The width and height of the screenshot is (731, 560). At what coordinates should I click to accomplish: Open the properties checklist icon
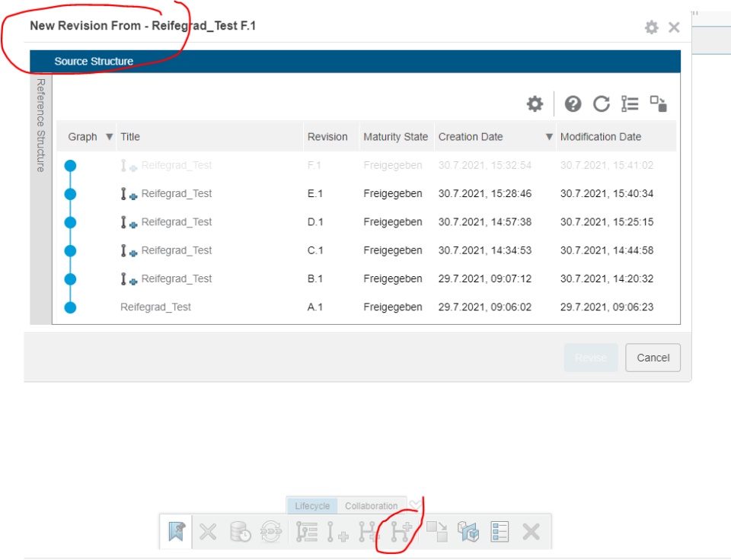[500, 532]
